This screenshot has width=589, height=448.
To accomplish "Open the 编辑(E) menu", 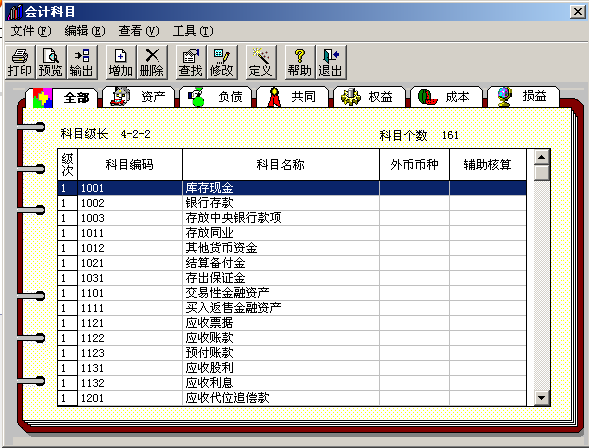I will tap(85, 31).
